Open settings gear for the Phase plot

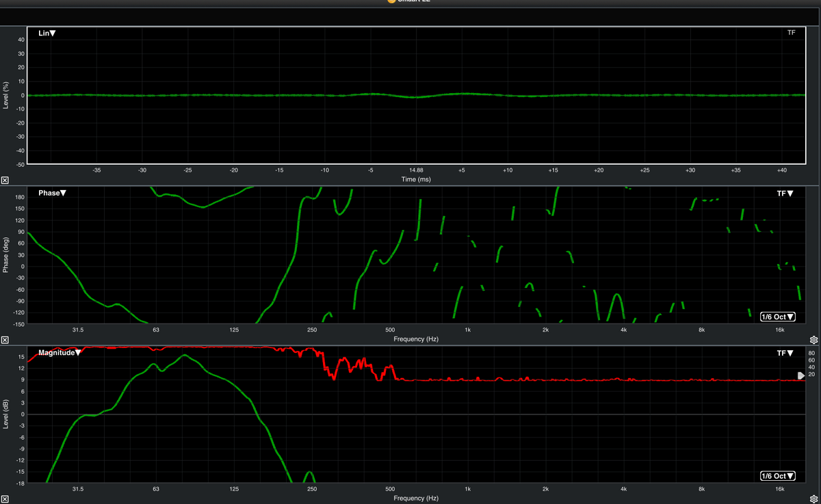tap(813, 340)
